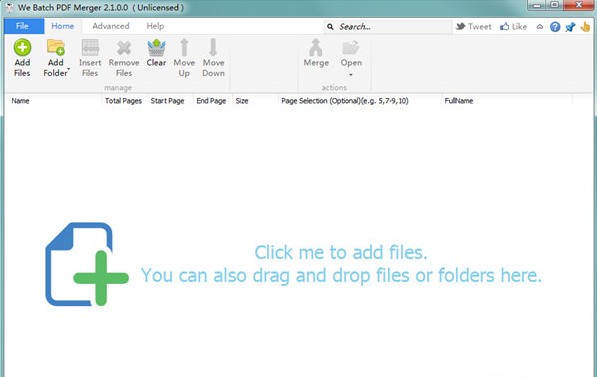597x377 pixels.
Task: Click the blue pin icon
Action: coord(570,27)
